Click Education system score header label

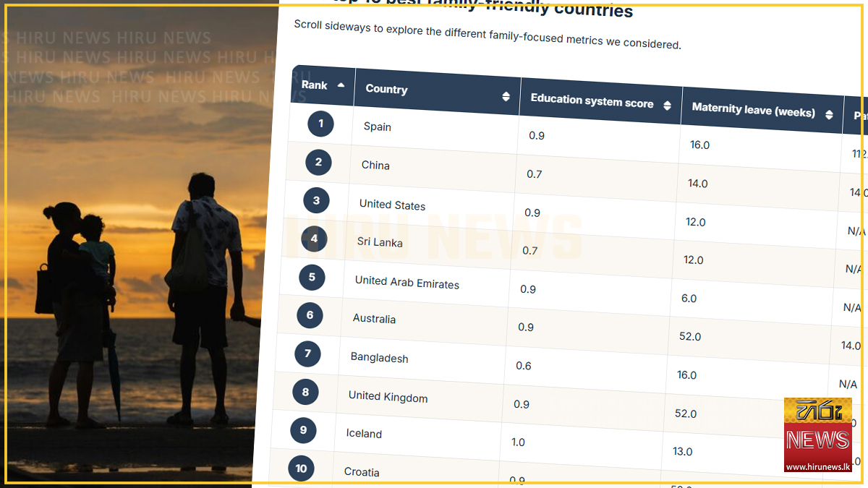tap(592, 100)
